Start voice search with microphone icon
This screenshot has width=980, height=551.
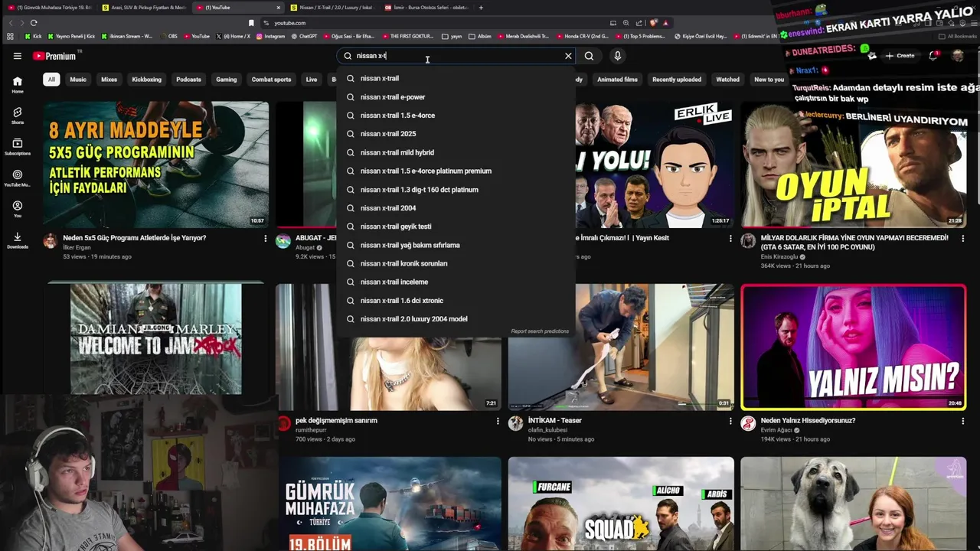pyautogui.click(x=617, y=56)
